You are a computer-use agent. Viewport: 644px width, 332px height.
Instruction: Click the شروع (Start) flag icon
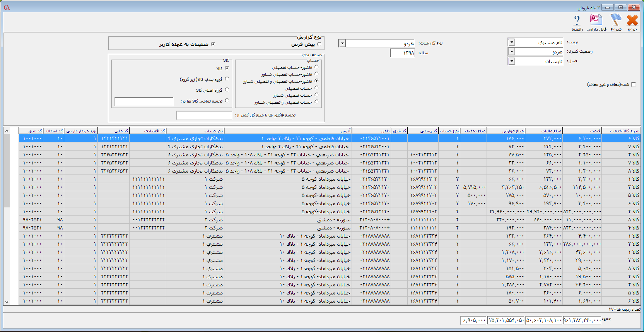coord(616,21)
